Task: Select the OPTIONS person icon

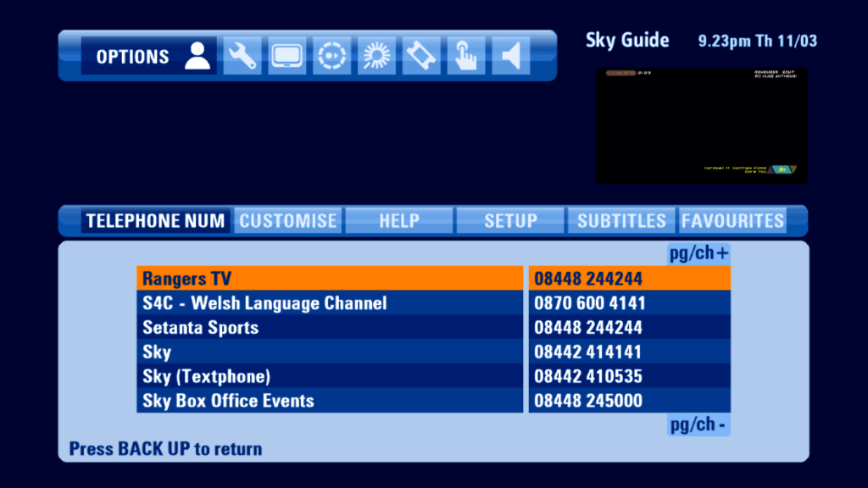Action: tap(198, 57)
